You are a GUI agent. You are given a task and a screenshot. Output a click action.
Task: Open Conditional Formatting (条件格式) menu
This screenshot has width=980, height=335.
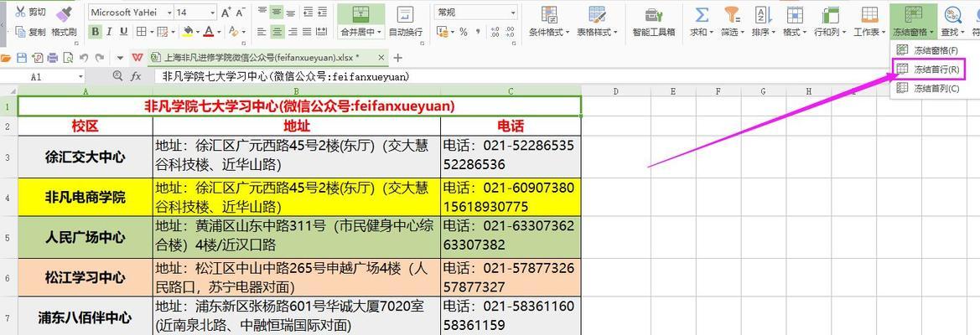549,21
